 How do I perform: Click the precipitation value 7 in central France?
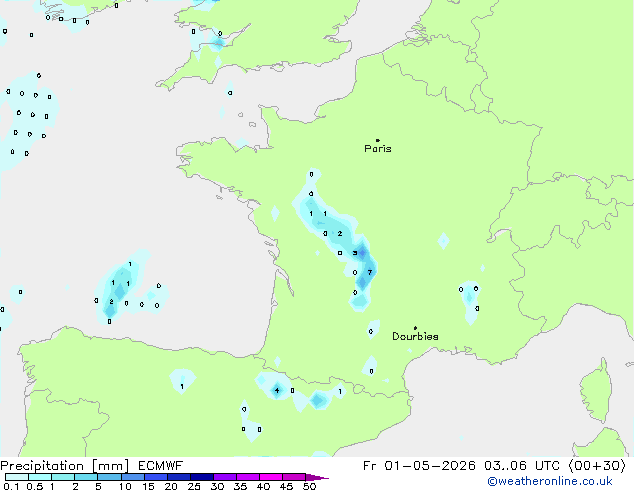click(x=370, y=272)
